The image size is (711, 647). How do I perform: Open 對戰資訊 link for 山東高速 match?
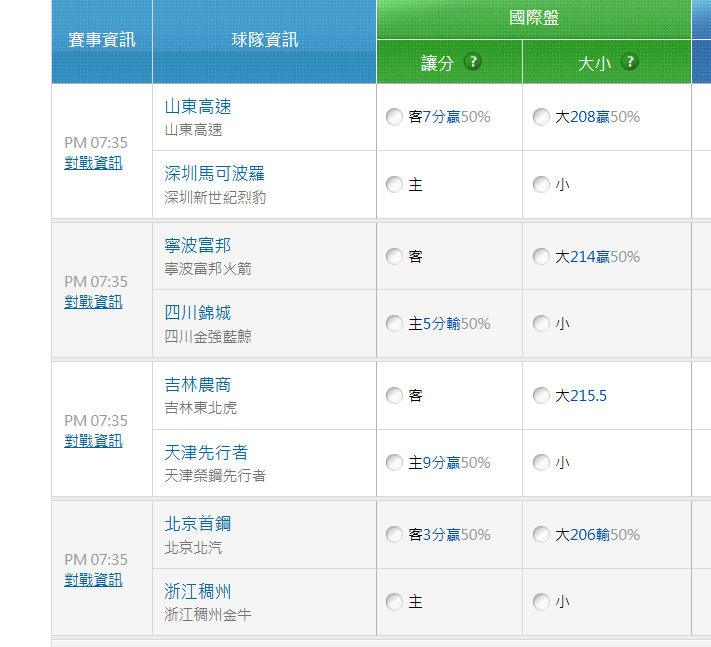(x=93, y=163)
